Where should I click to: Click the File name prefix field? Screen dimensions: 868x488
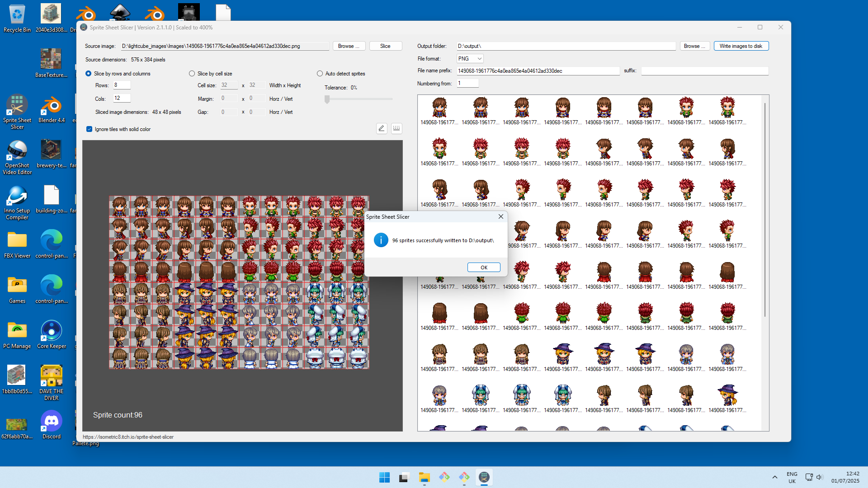[538, 71]
